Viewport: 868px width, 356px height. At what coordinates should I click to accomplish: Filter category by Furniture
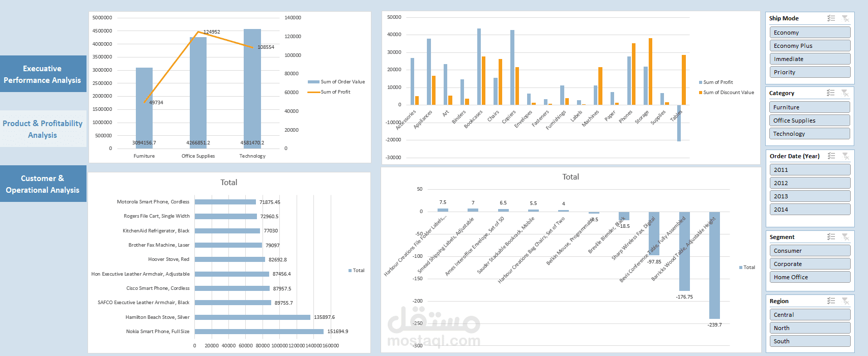810,107
